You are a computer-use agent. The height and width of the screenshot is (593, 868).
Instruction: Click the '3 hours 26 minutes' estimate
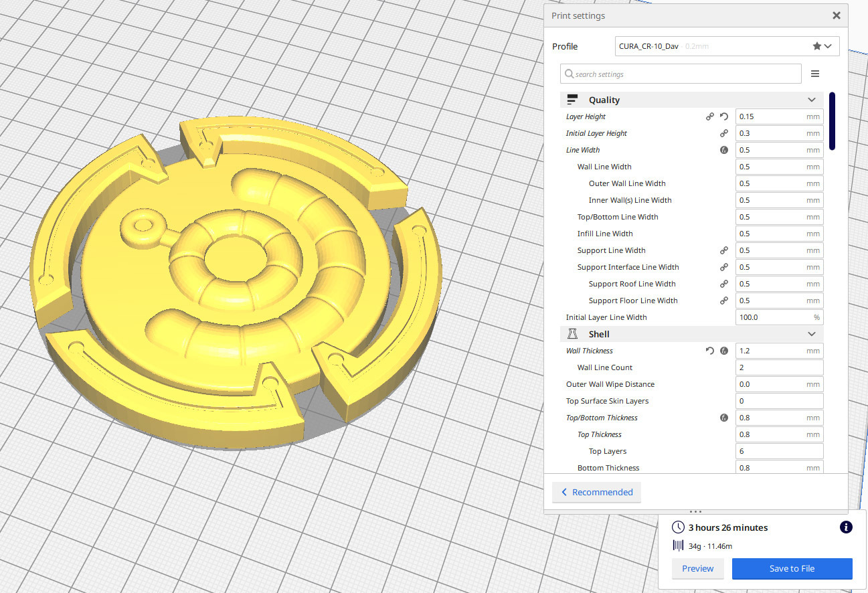(x=728, y=527)
